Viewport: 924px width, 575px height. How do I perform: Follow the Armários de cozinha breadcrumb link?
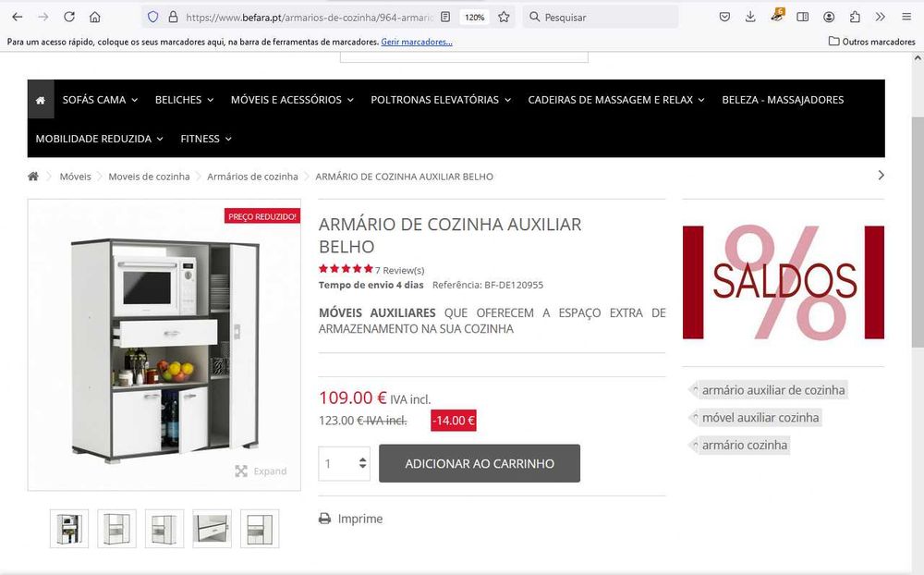[x=252, y=177]
